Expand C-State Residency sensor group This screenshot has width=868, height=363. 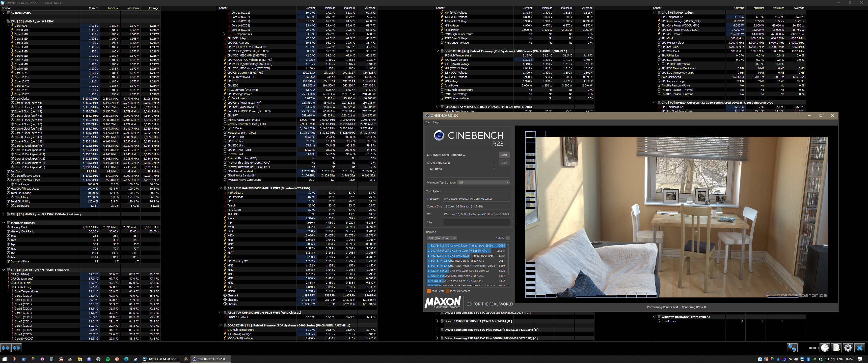pos(4,214)
